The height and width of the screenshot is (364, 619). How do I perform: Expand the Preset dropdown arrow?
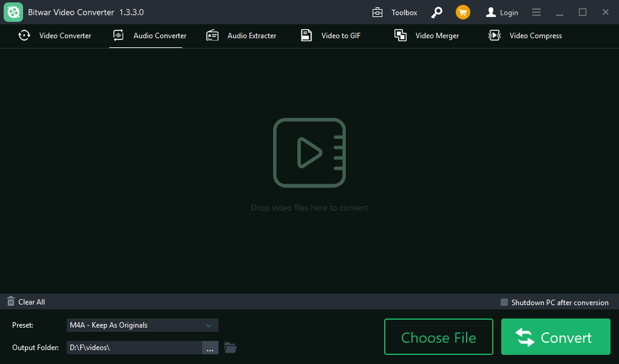tap(209, 325)
